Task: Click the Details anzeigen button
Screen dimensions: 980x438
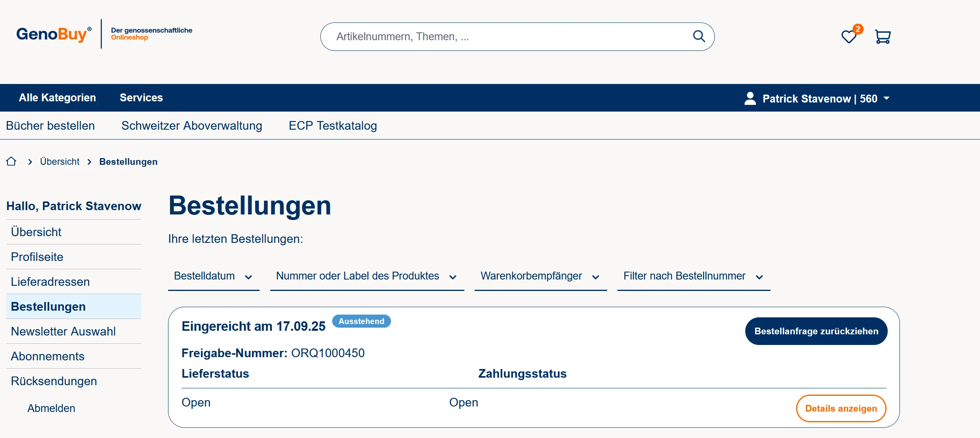Action: point(841,408)
